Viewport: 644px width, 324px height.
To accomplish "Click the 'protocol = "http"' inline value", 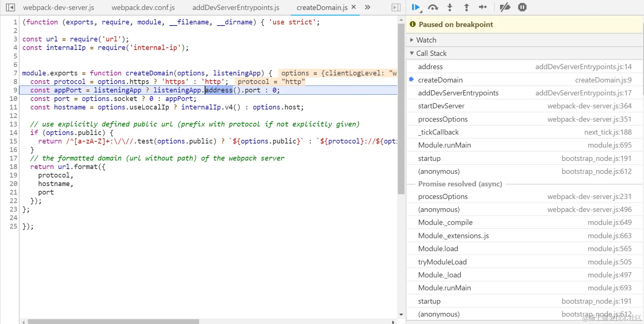I will coord(271,81).
